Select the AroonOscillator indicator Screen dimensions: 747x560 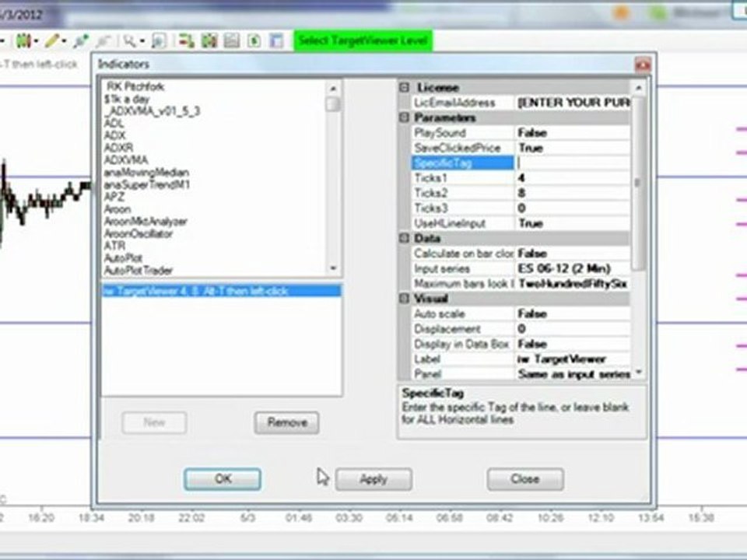coord(139,234)
